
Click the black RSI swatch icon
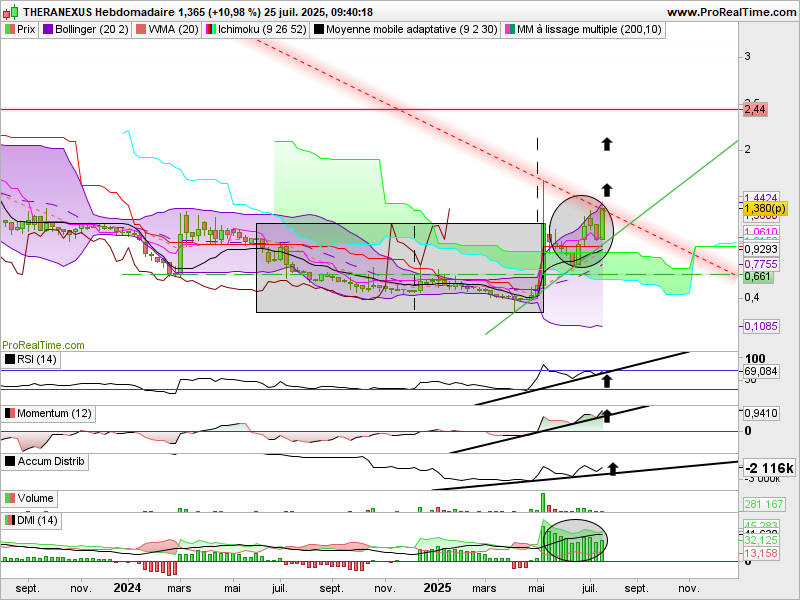(10, 360)
